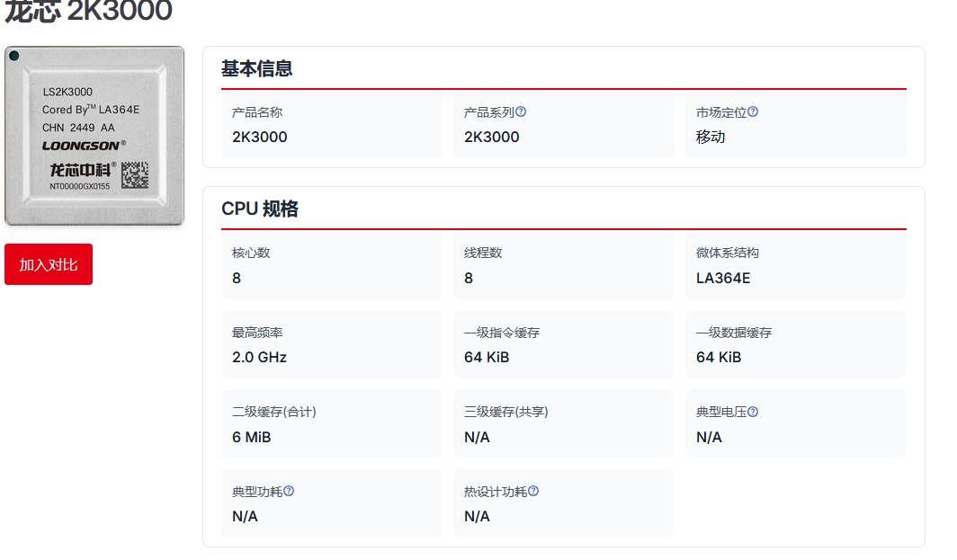The height and width of the screenshot is (560, 957).
Task: Click the 典型功耗 label text
Action: [x=257, y=492]
